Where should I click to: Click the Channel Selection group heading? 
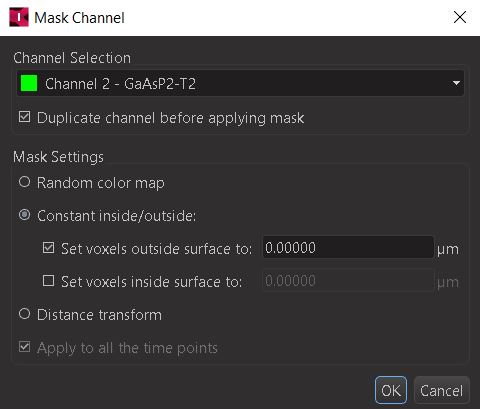click(72, 58)
